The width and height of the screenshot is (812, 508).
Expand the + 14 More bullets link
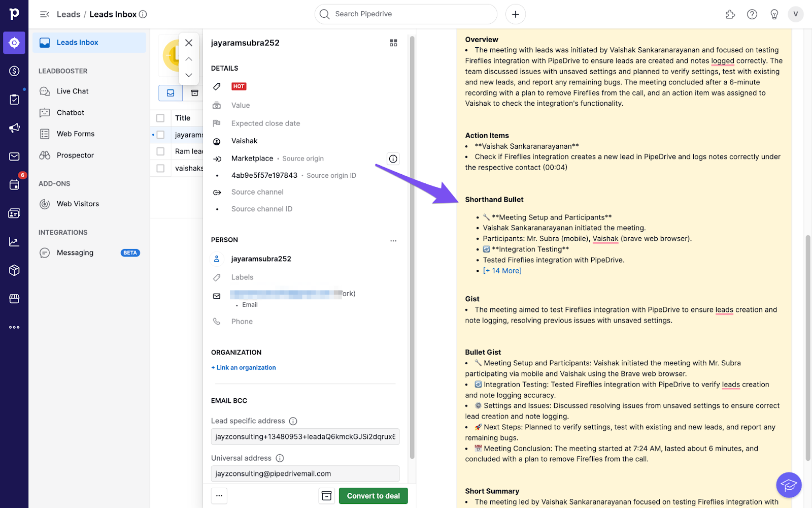[502, 271]
